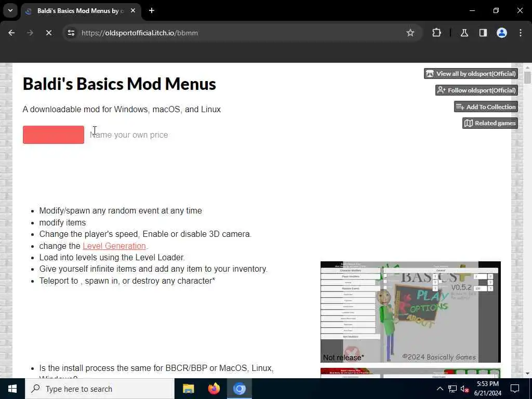Open the Extensions puzzle icon

tap(436, 33)
